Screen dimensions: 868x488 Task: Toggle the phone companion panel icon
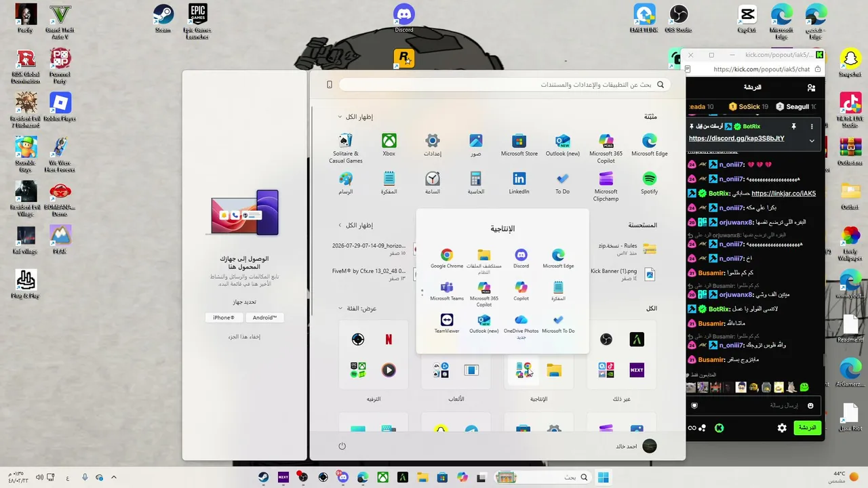tap(330, 85)
